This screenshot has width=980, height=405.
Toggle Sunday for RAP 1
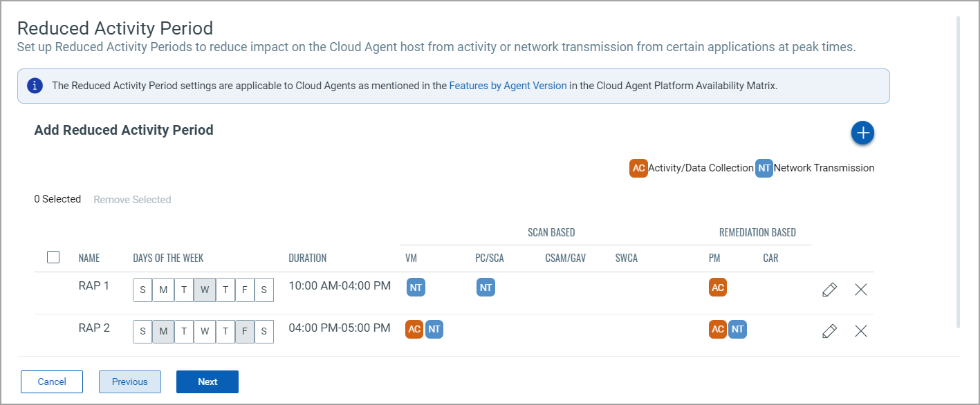pos(142,290)
